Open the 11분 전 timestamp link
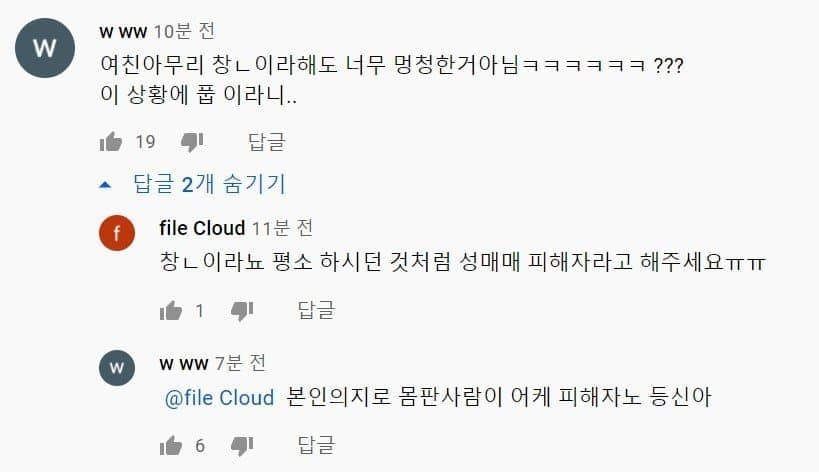 point(283,228)
